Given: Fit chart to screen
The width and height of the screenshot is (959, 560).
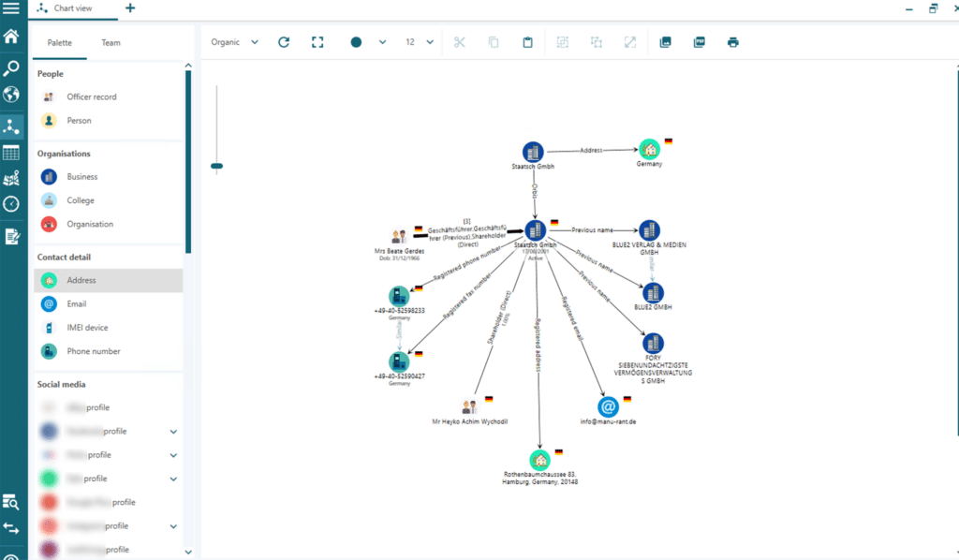Looking at the screenshot, I should (x=317, y=42).
